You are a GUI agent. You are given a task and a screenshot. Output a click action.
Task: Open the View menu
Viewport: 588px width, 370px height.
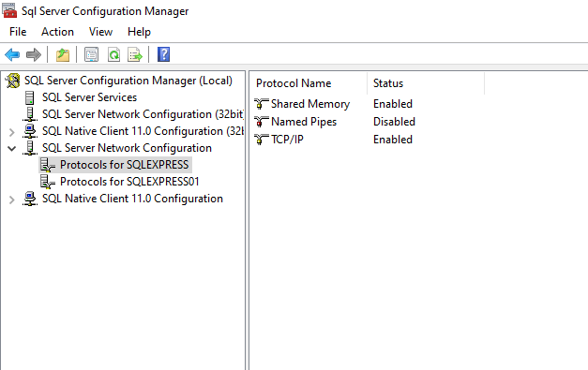(x=100, y=32)
